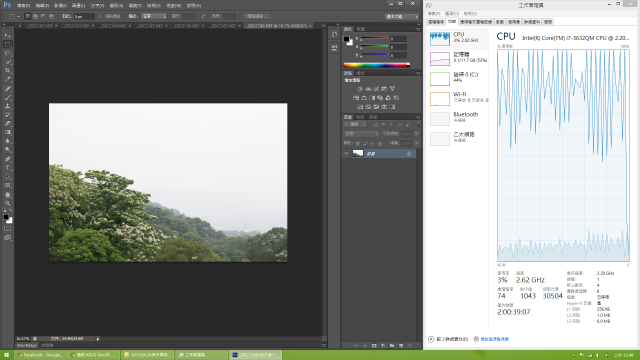640x360 pixels.
Task: Select the Gradient tool
Action: 8,132
